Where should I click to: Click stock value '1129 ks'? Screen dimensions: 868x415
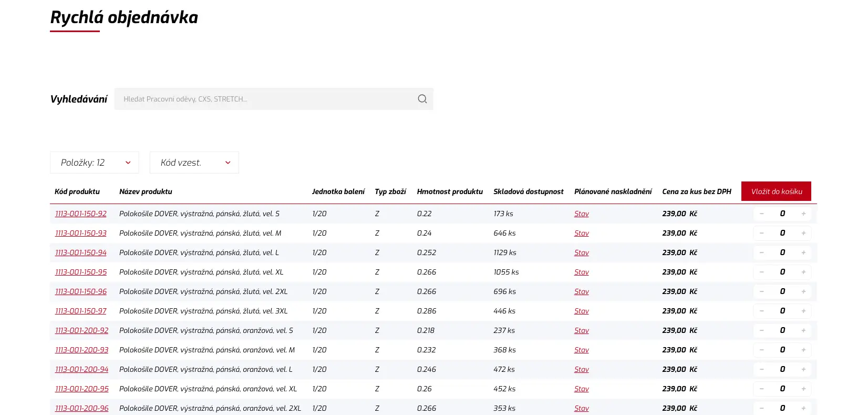tap(505, 252)
